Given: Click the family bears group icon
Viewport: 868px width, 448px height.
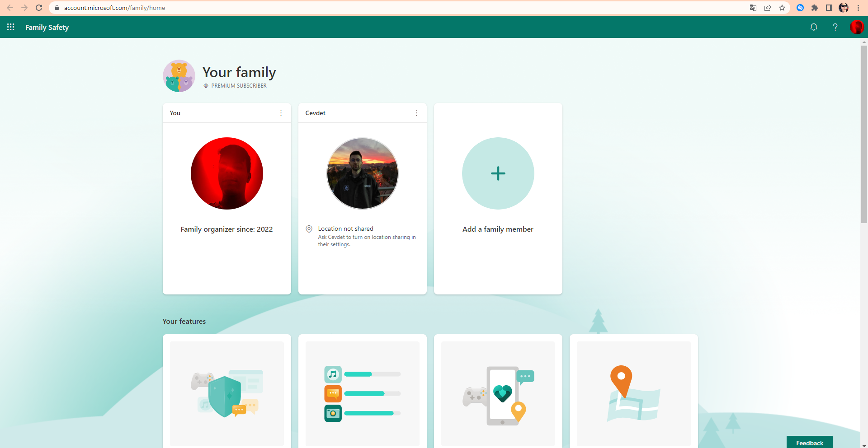Looking at the screenshot, I should [x=179, y=76].
